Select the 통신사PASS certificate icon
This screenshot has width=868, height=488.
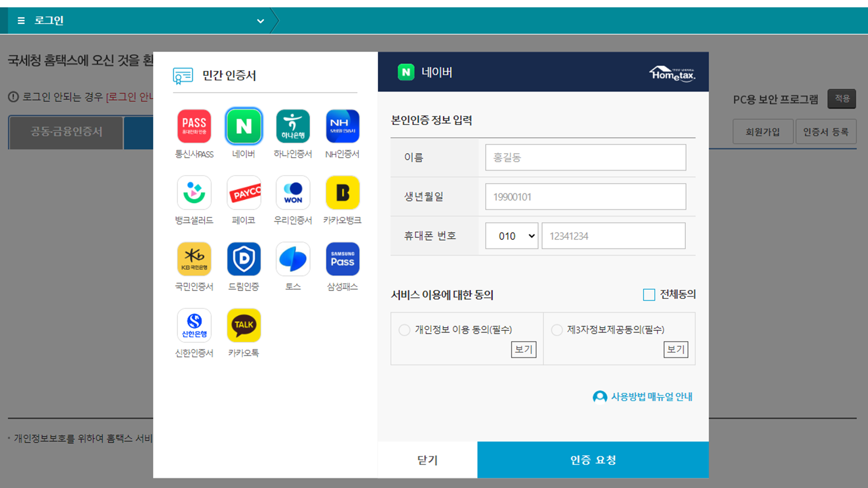194,126
